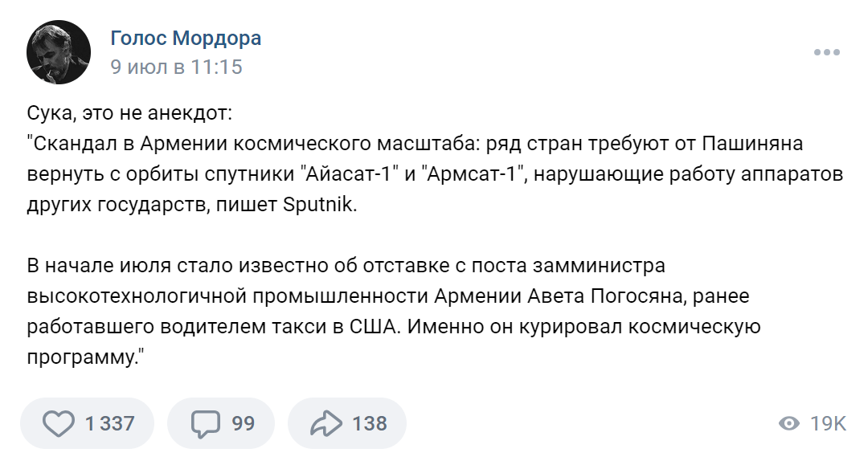This screenshot has width=868, height=461.
Task: Open the three-dots post options menu
Action: click(x=826, y=53)
